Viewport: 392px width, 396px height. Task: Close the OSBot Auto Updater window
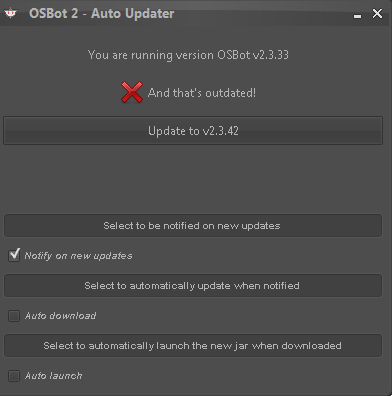pyautogui.click(x=377, y=13)
